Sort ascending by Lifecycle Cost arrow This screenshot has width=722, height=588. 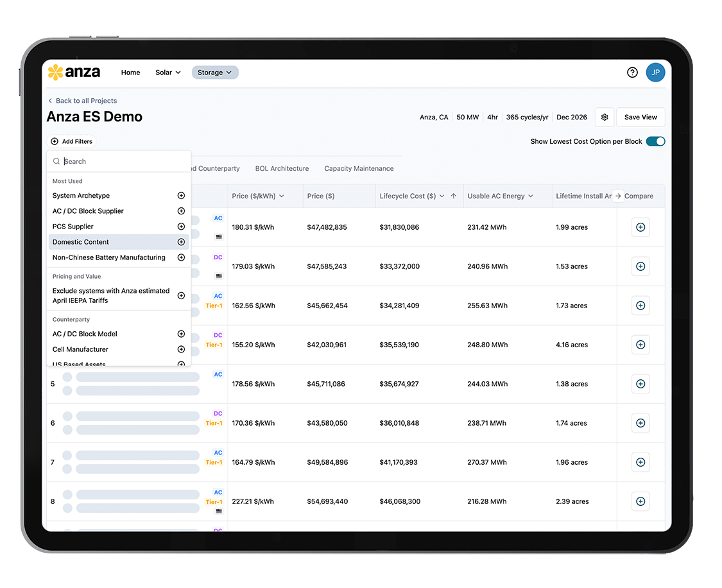pyautogui.click(x=454, y=196)
